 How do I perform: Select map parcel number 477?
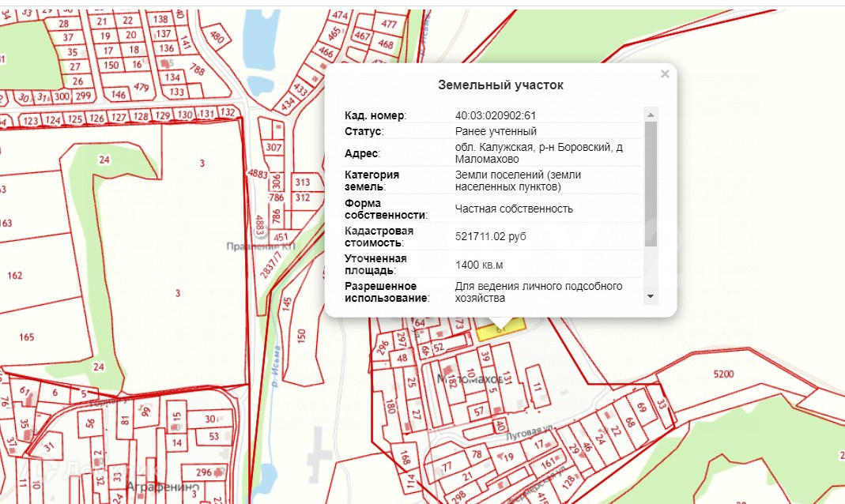click(389, 24)
